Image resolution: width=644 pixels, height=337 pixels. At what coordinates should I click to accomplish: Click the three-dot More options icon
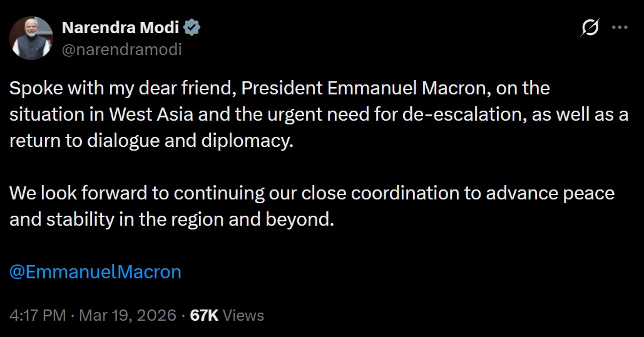[619, 28]
